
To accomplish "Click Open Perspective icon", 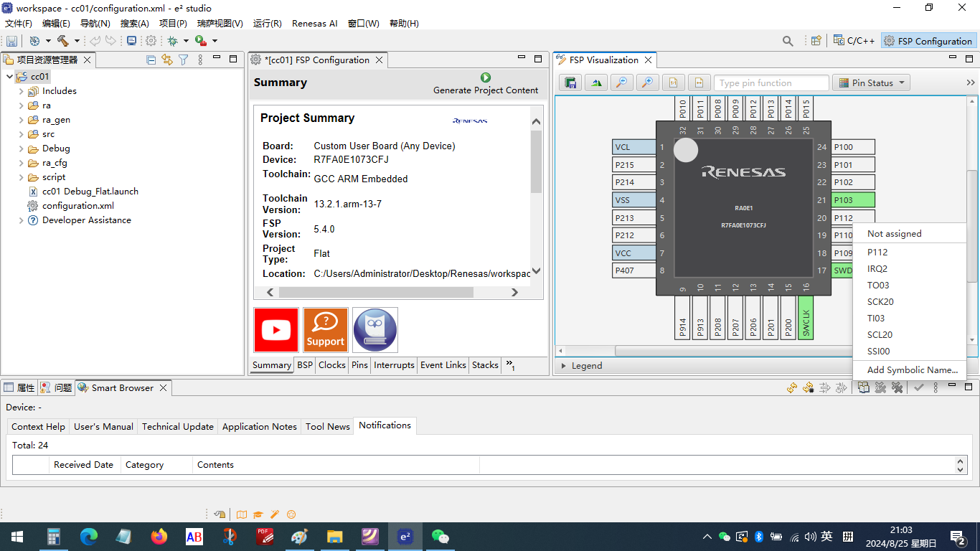I will point(816,41).
